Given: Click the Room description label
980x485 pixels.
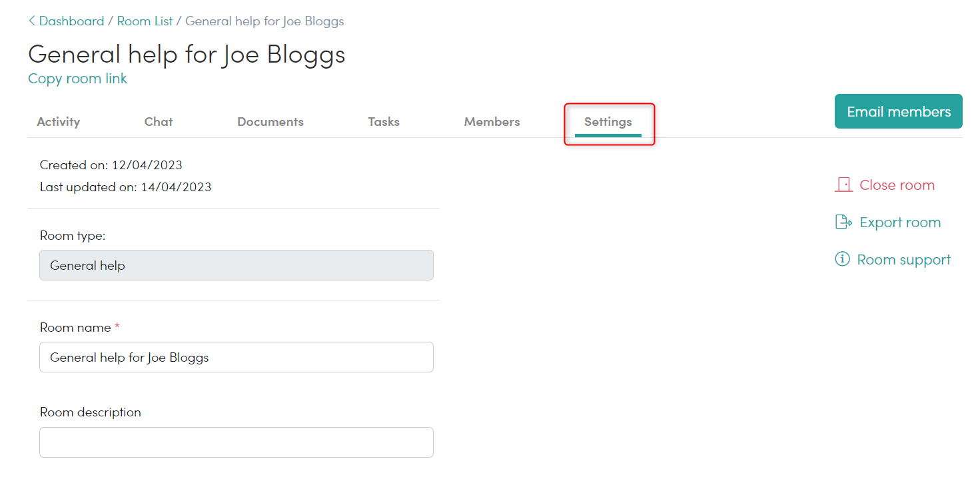Looking at the screenshot, I should pos(91,412).
